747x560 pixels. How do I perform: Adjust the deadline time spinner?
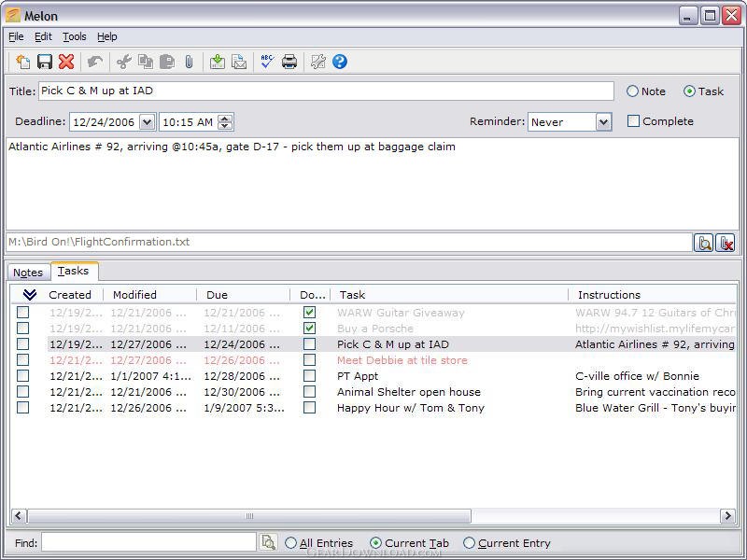225,122
